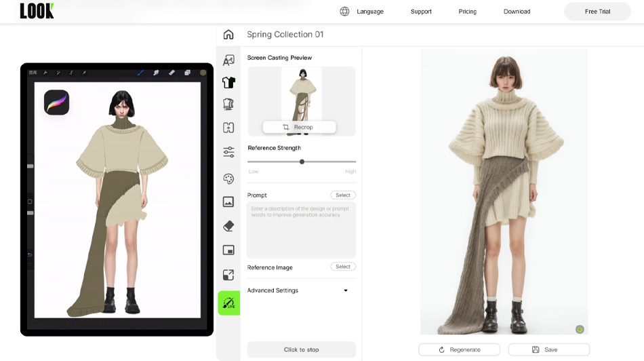Click the Regenerate button
644x361 pixels.
[x=459, y=349]
